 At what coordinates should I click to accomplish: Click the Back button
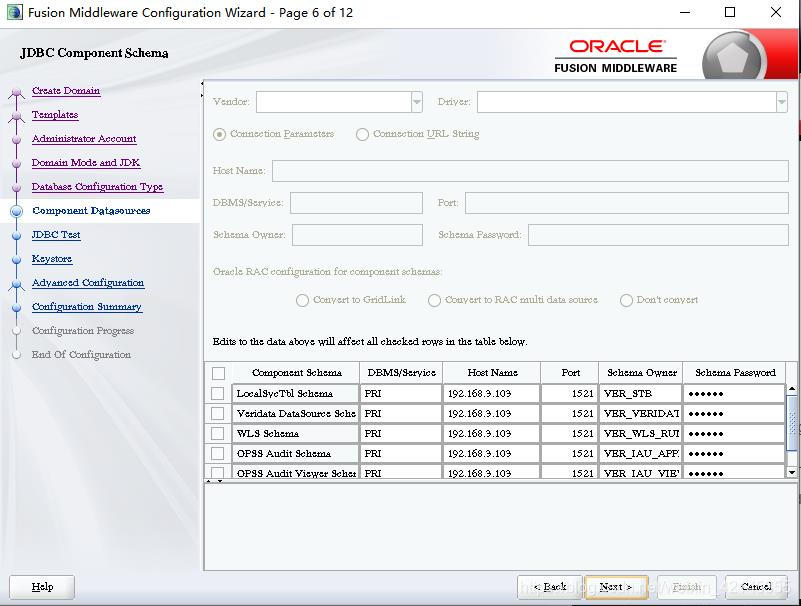click(550, 587)
